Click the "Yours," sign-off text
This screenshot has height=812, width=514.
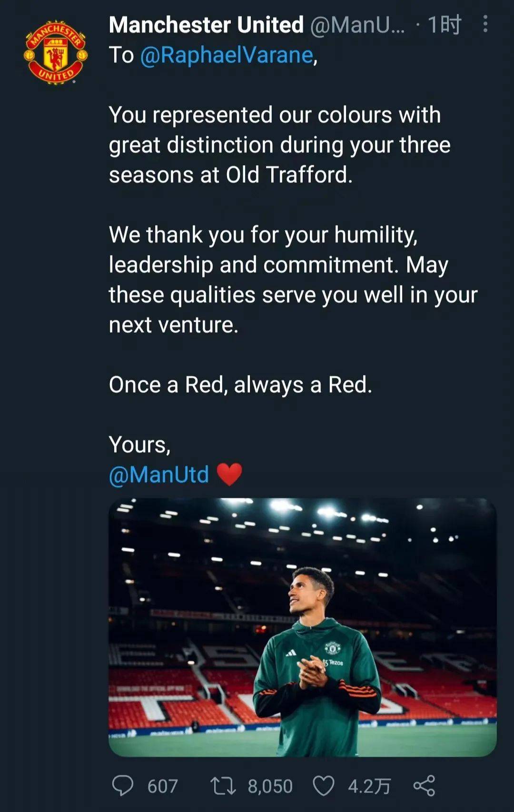click(x=139, y=445)
